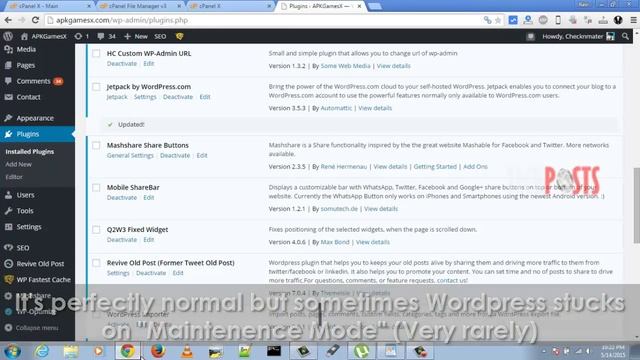
Task: Open the WordPress logo menu
Action: (x=8, y=36)
